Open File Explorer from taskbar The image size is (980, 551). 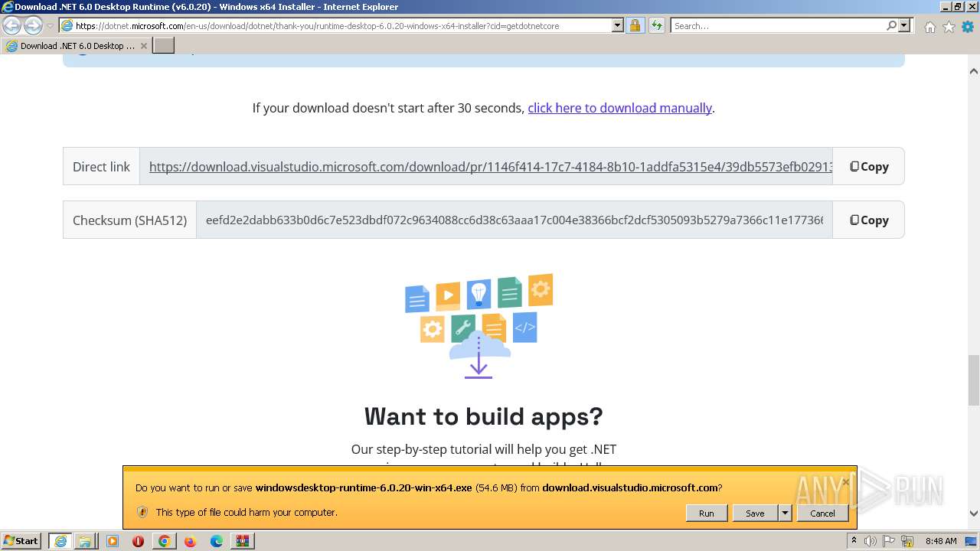85,541
